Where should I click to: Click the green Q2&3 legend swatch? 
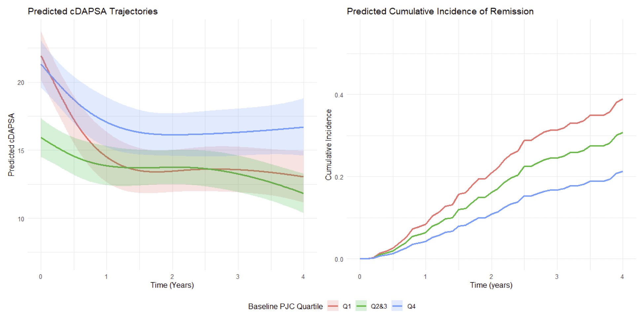[x=361, y=306]
